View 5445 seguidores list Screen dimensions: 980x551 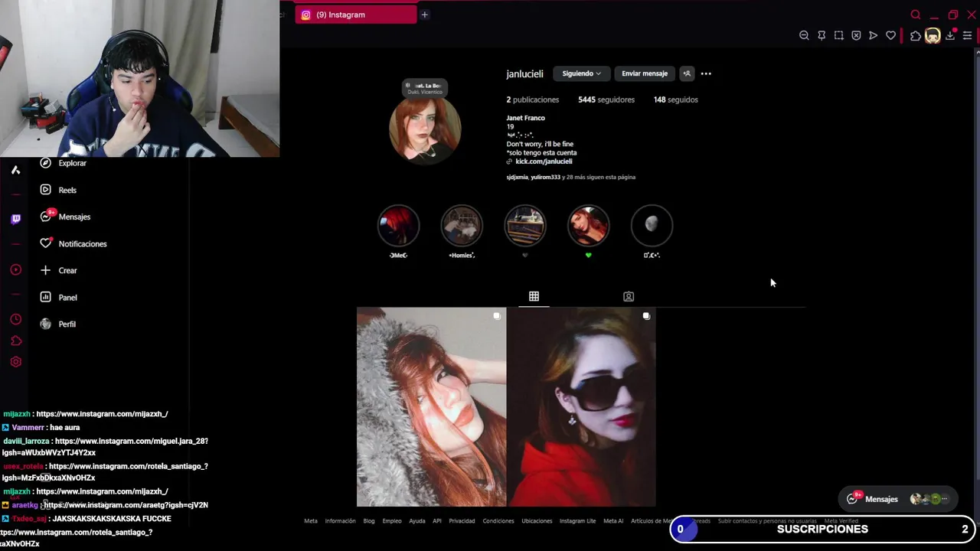606,99
